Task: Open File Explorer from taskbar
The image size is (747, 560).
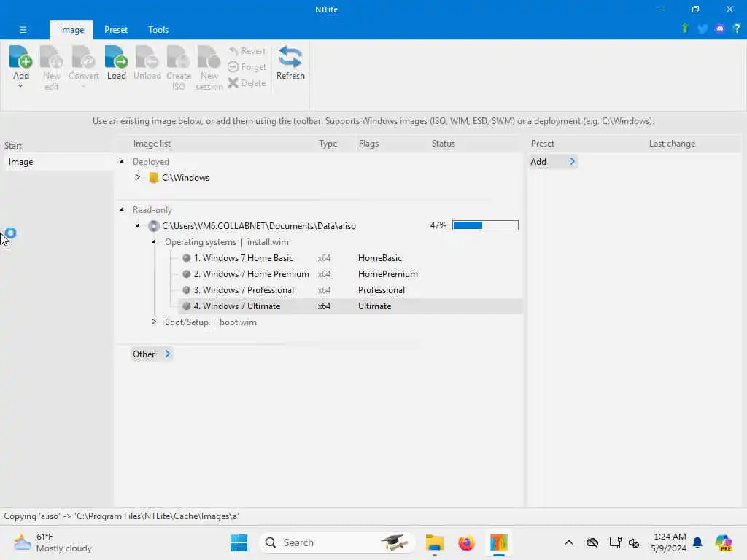Action: click(435, 542)
